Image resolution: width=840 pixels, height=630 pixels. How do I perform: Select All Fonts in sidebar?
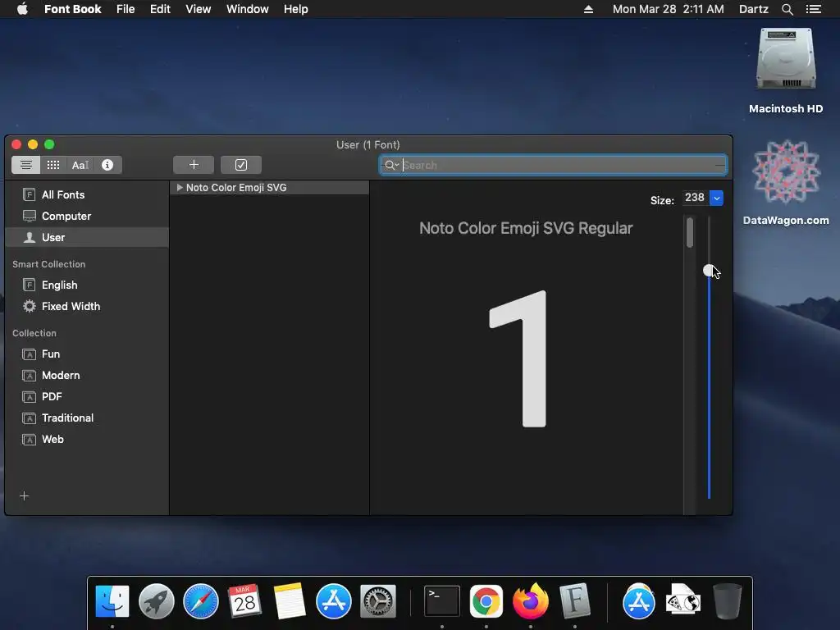coord(87,194)
